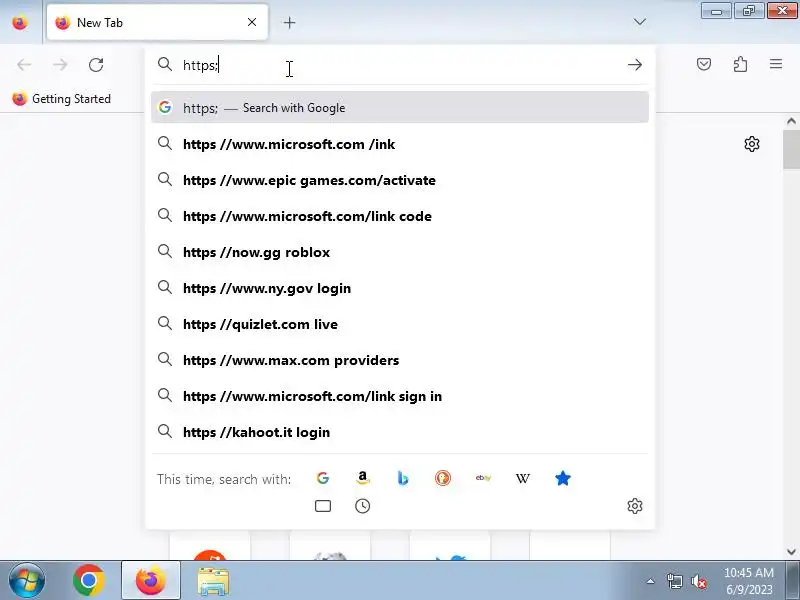Viewport: 800px width, 600px height.
Task: Choose suggestion microsoft.com/link code
Action: tap(399, 216)
